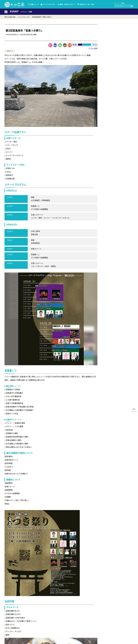Image resolution: width=138 pixels, height=644 pixels.
Task: Click the 〇ワッフル・チェロス list item
Action: pos(13,632)
